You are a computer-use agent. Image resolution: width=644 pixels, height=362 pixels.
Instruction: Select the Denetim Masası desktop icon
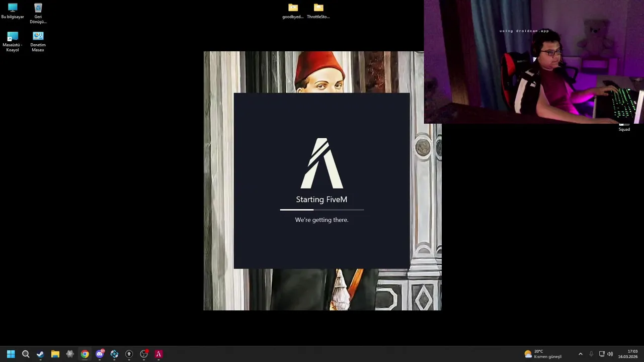click(x=38, y=42)
